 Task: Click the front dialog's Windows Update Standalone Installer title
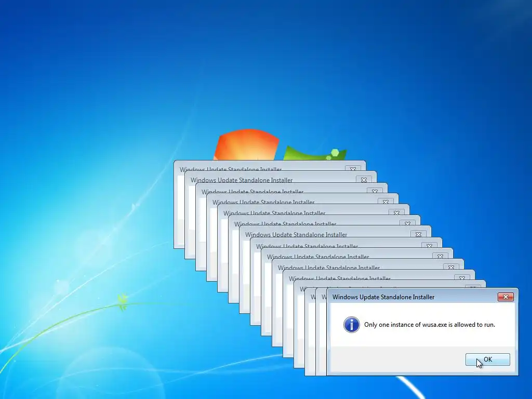[x=383, y=297]
